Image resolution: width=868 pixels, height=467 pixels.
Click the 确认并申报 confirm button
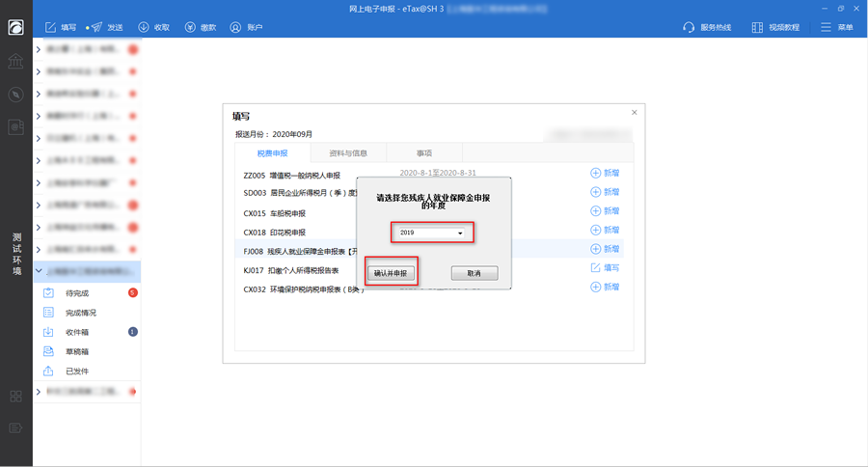click(391, 273)
